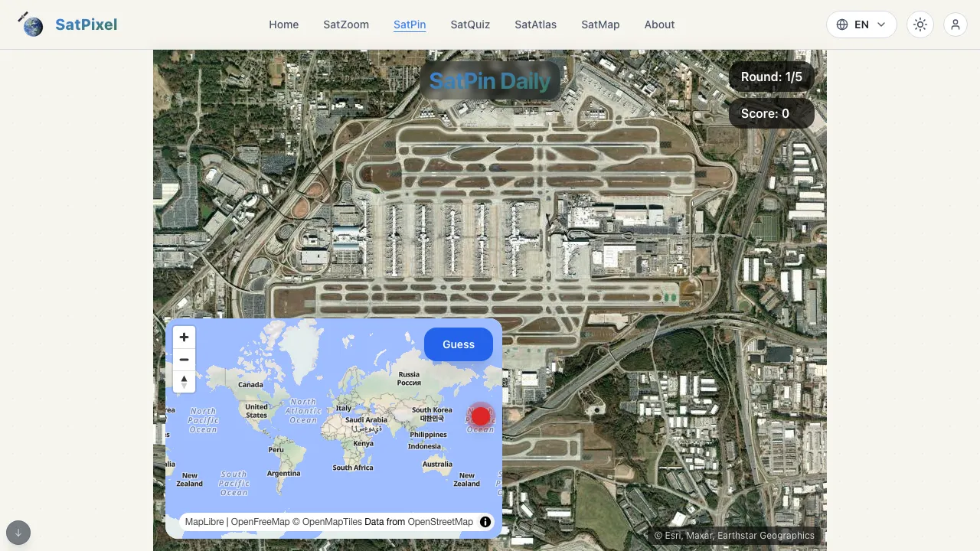The image size is (980, 551).
Task: Click the Round: 1/5 indicator
Action: [772, 77]
